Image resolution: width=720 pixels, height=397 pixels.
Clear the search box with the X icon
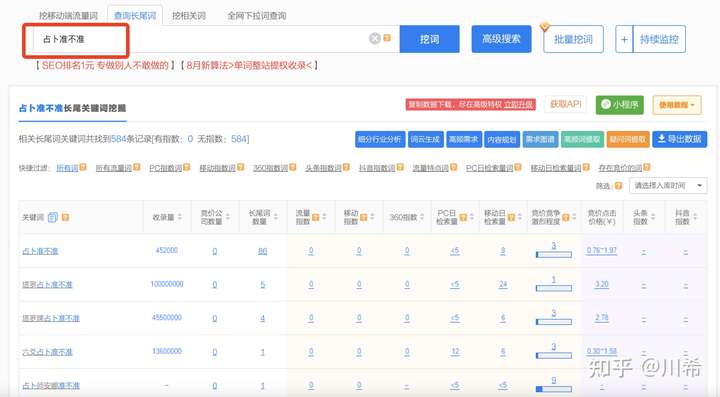click(x=375, y=38)
